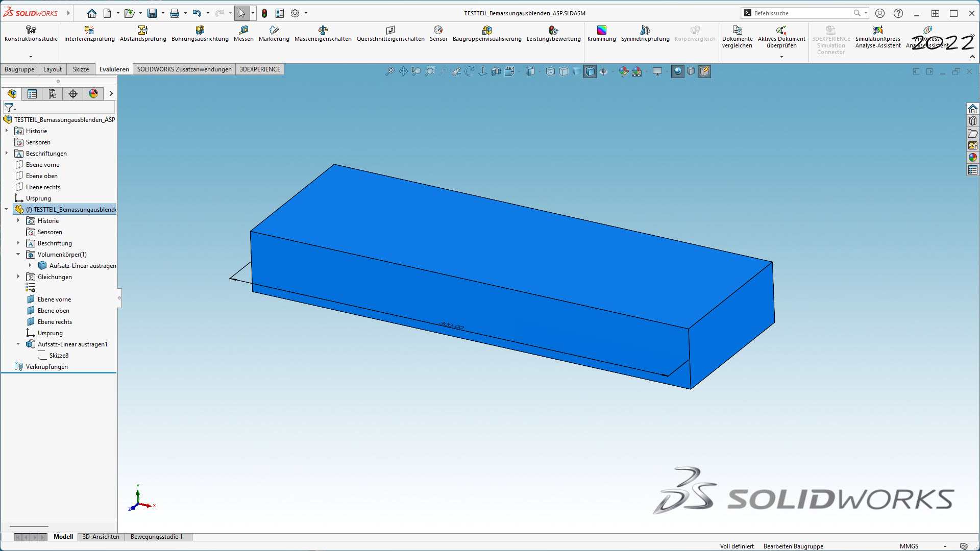Viewport: 980px width, 551px height.
Task: Switch to SOLIDWORKS Zusatzanwendungen tab
Action: [184, 69]
